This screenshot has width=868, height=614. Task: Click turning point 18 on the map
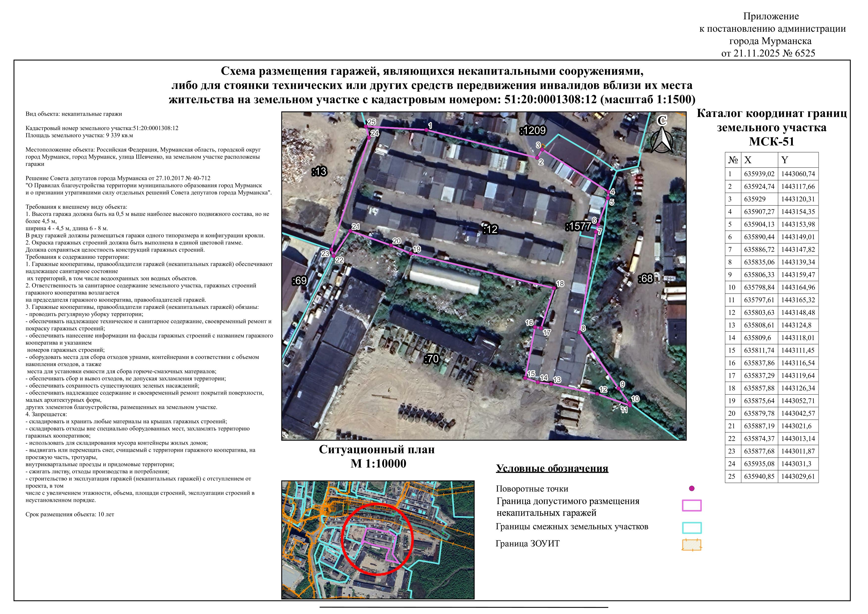(x=554, y=288)
